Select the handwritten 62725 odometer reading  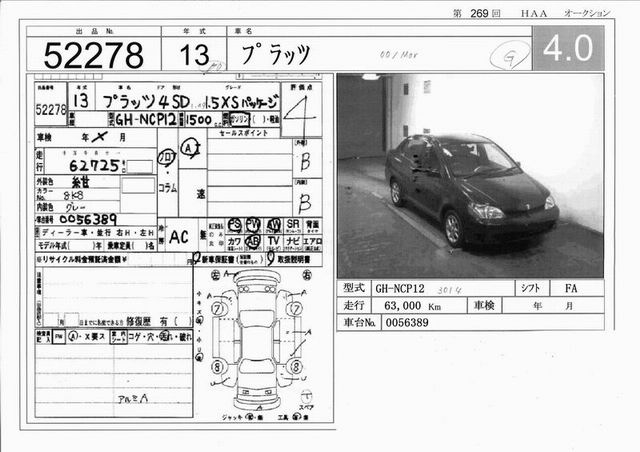[97, 165]
